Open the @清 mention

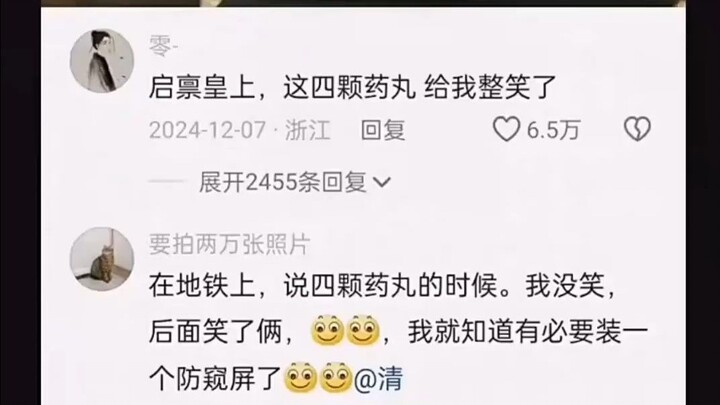[x=379, y=379]
